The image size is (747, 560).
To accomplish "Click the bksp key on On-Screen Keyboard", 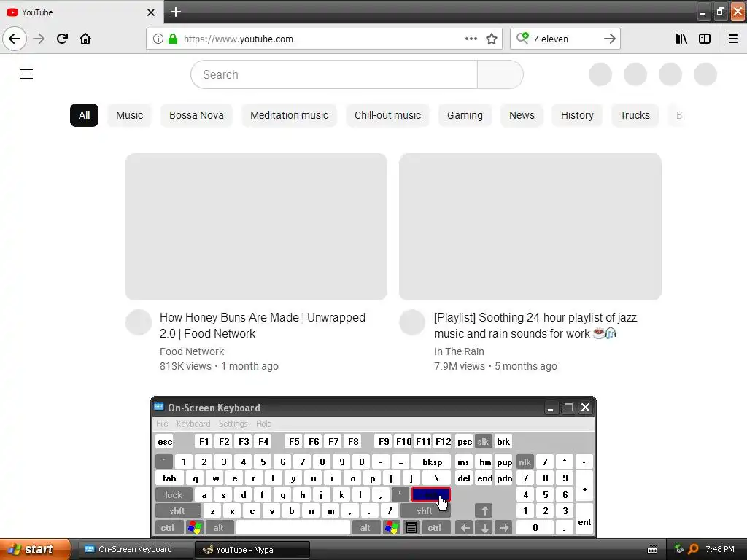I will pos(432,462).
